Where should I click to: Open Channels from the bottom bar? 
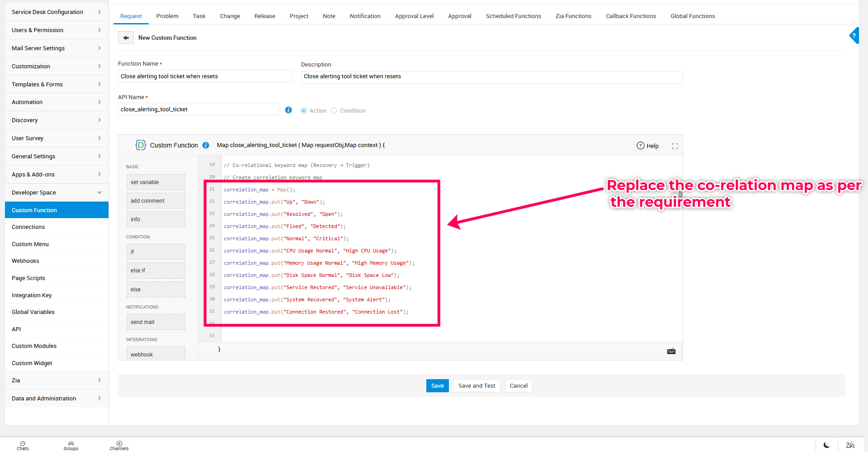pyautogui.click(x=119, y=446)
